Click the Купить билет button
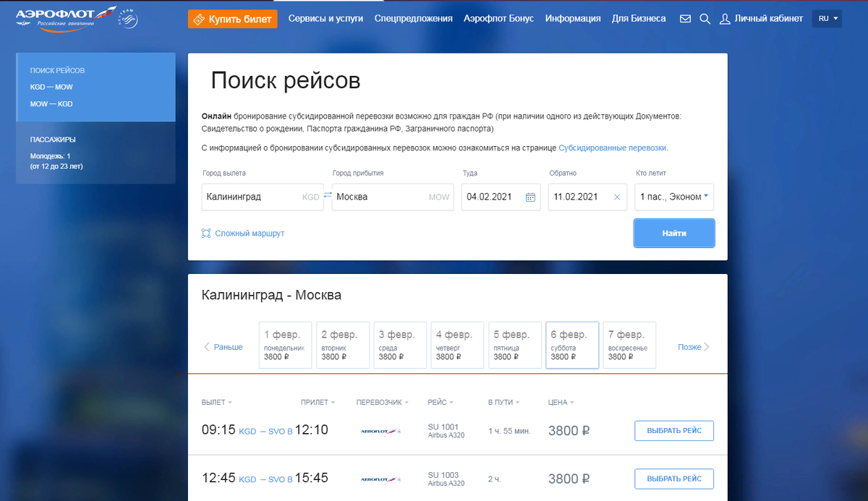 (233, 19)
